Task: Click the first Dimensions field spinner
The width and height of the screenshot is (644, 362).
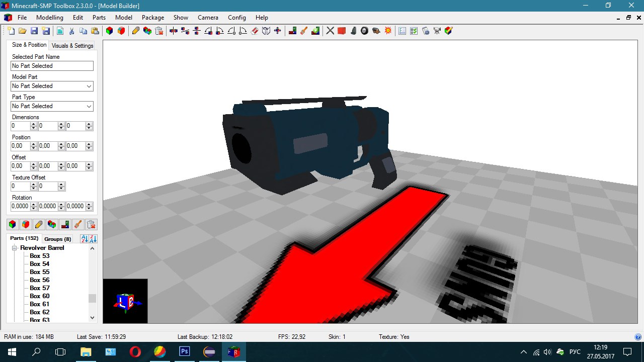Action: click(34, 126)
